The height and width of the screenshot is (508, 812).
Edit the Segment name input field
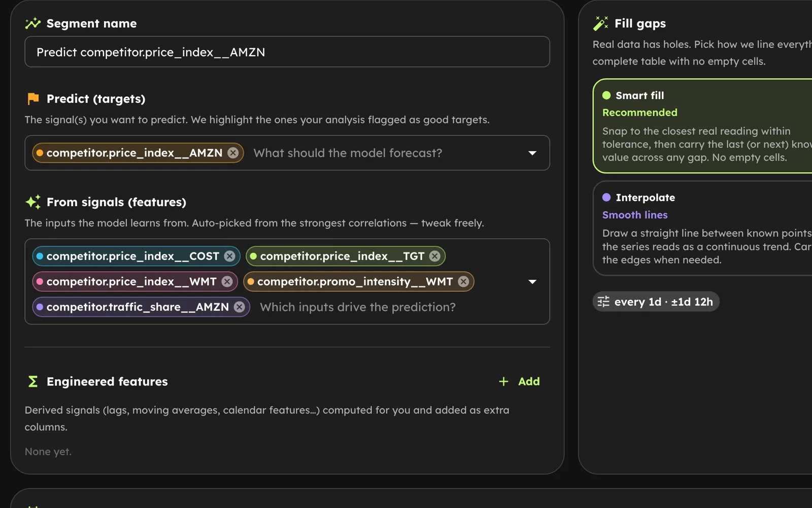pyautogui.click(x=287, y=52)
